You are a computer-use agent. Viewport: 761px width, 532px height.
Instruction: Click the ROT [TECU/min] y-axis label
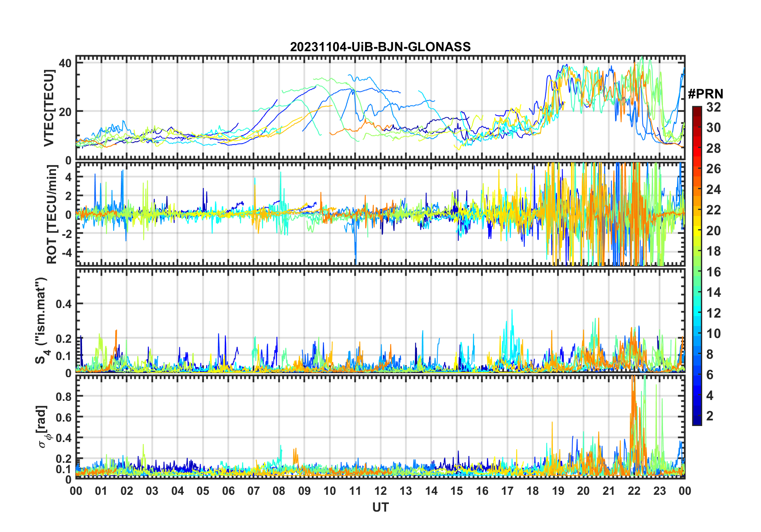click(x=52, y=214)
